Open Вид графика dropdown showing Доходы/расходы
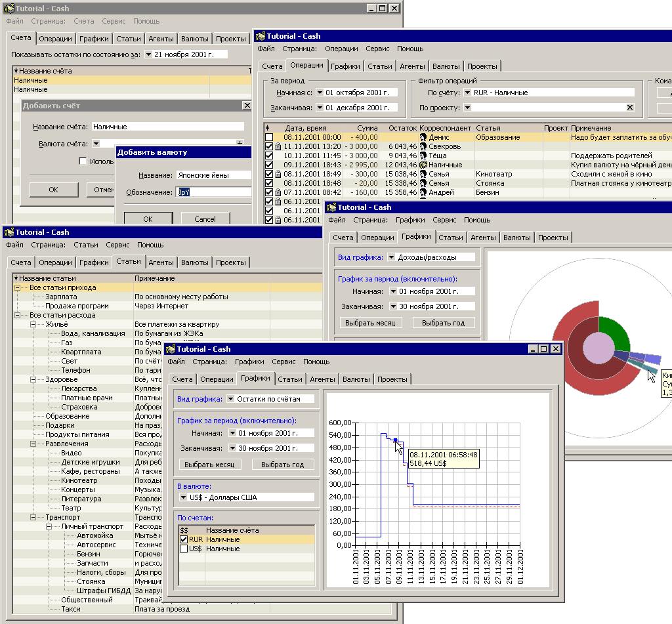Viewport: 672px width, 624px height. point(391,257)
